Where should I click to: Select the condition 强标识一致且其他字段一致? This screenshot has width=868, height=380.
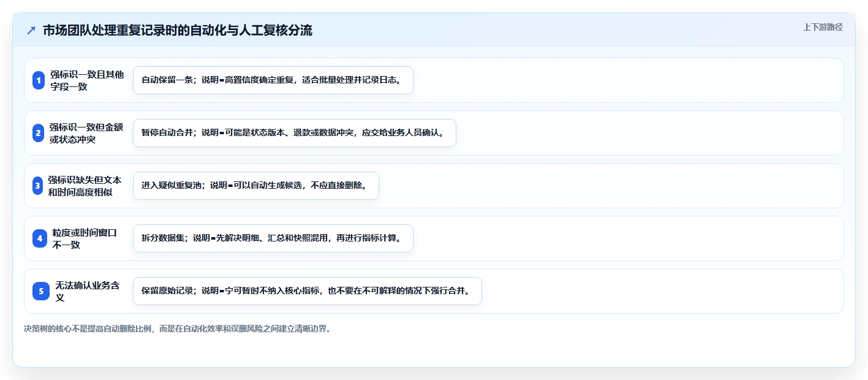coord(87,80)
